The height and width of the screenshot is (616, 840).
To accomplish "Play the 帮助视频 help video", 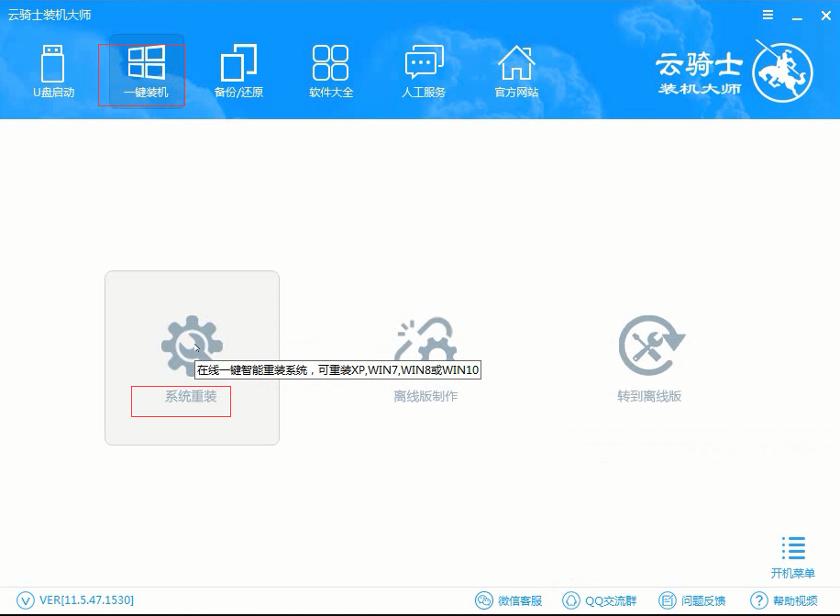I will 787,600.
